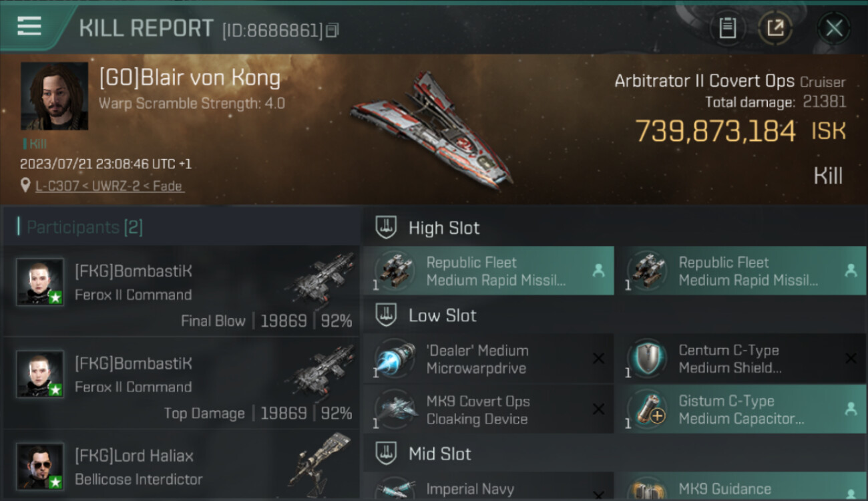Select the second Republic Fleet missile launcher
Screen dimensions: 868x501
click(740, 271)
